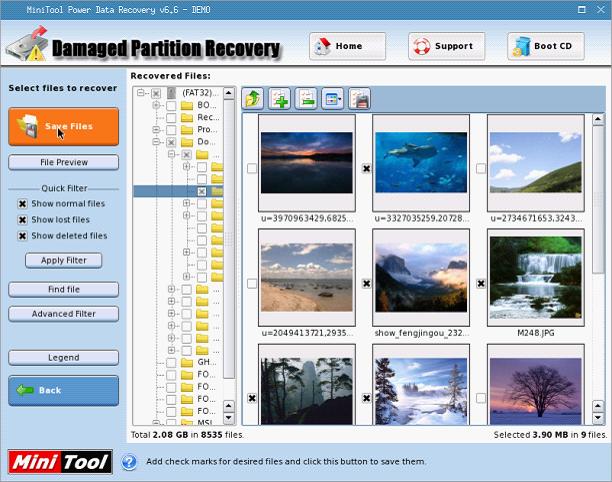Screen dimensions: 612x482
Task: Click the BO... folder icon
Action: click(187, 105)
